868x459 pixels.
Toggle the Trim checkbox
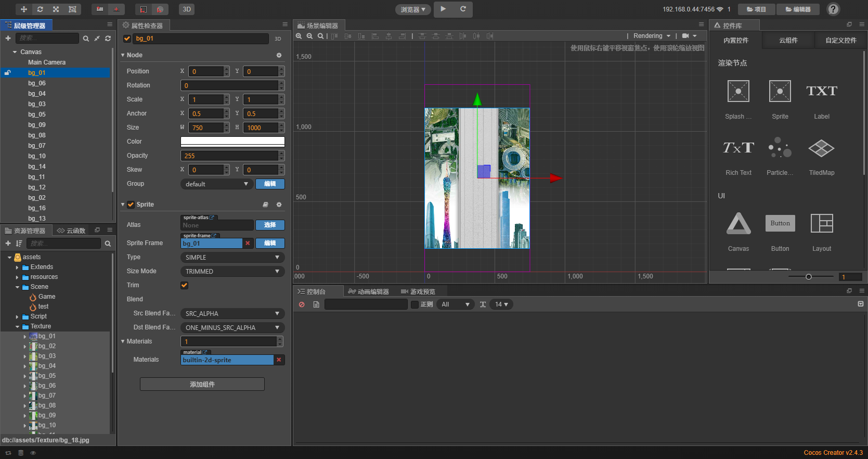coord(184,285)
